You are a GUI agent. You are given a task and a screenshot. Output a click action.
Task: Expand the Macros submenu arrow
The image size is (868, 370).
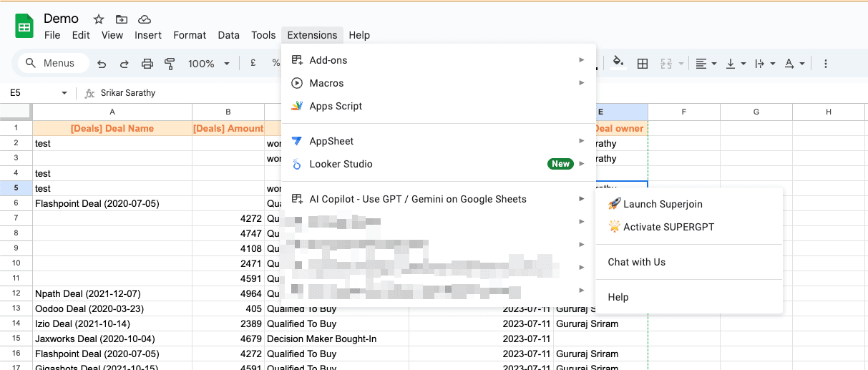point(582,83)
